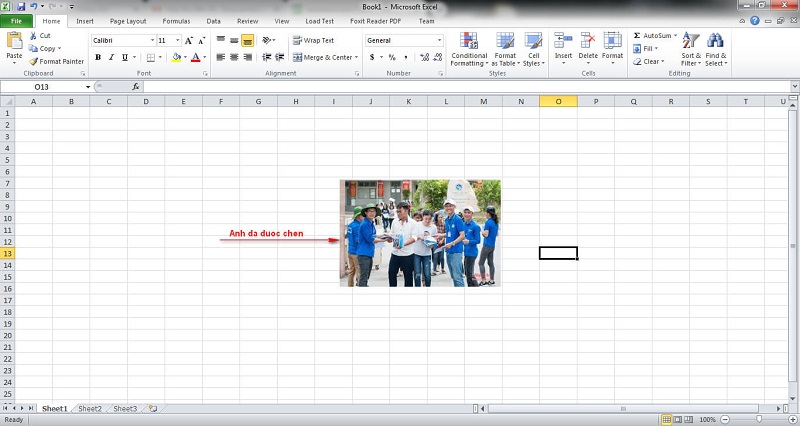The height and width of the screenshot is (426, 800).
Task: Open the Find & Select binoculars
Action: click(715, 48)
